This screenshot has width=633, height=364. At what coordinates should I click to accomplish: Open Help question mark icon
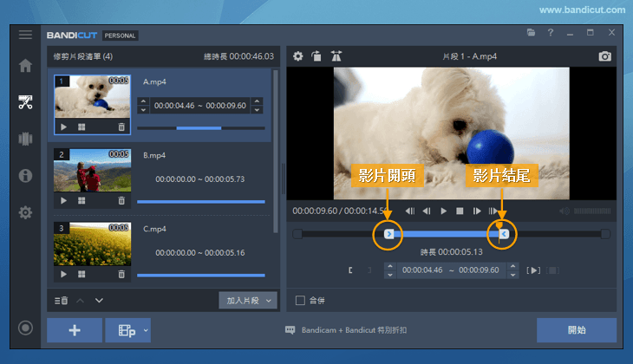point(551,33)
